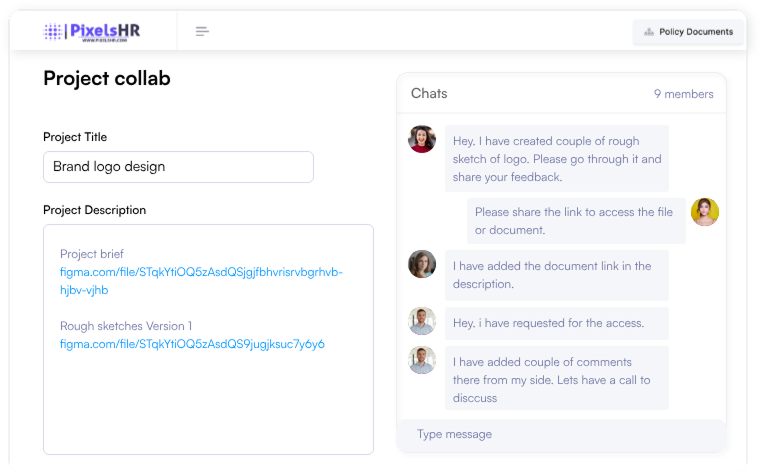
Task: Select the 'Lets have a call' message
Action: coord(556,379)
